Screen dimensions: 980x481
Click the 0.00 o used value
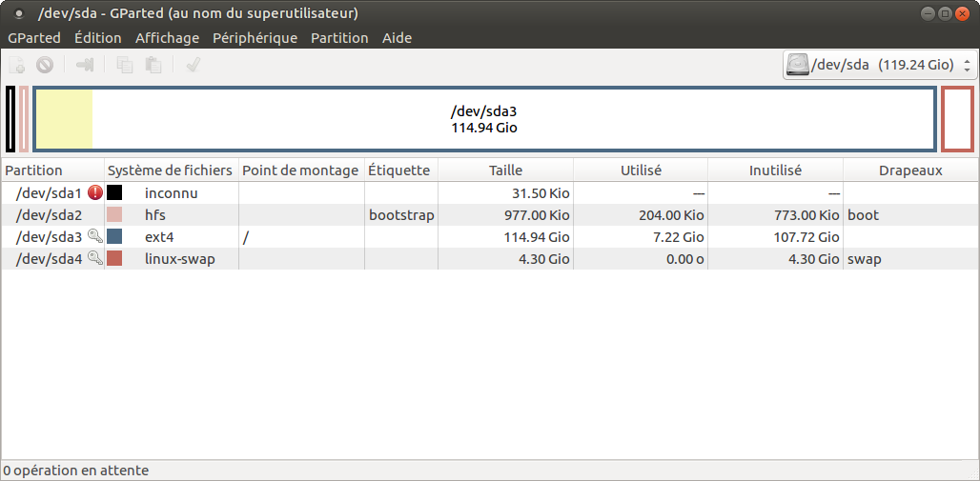(685, 259)
